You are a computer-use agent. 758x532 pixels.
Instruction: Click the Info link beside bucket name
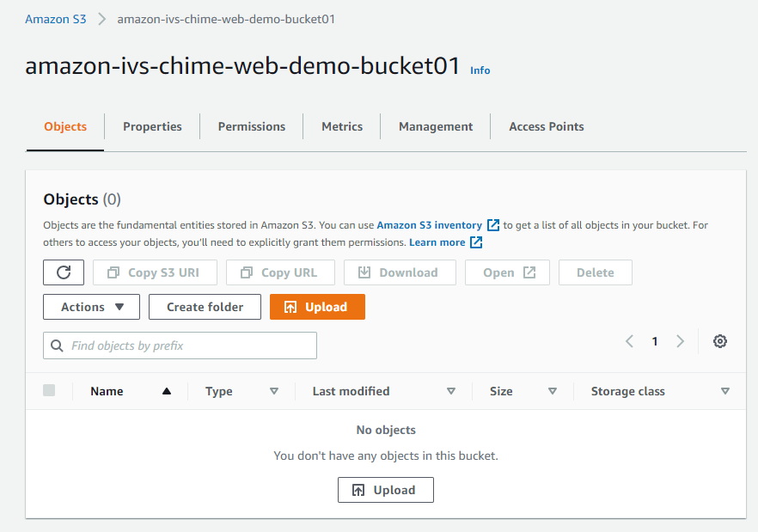tap(480, 70)
